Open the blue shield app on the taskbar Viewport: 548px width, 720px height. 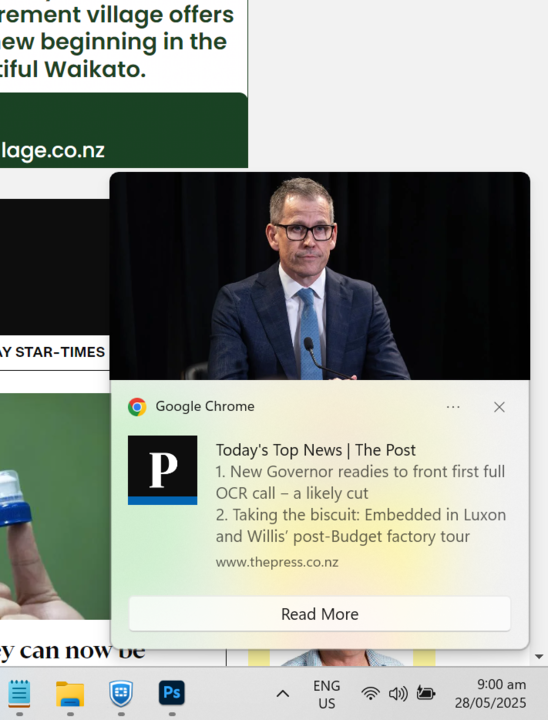(x=121, y=693)
